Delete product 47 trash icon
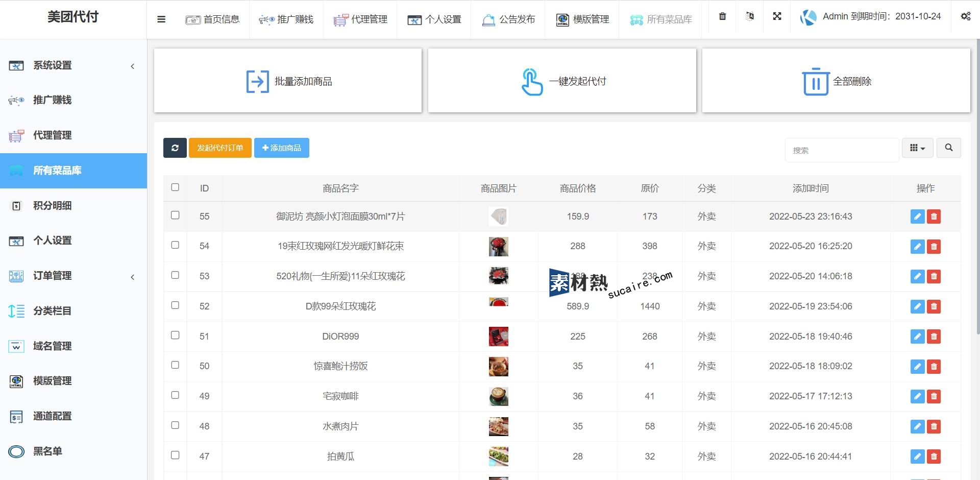 934,457
